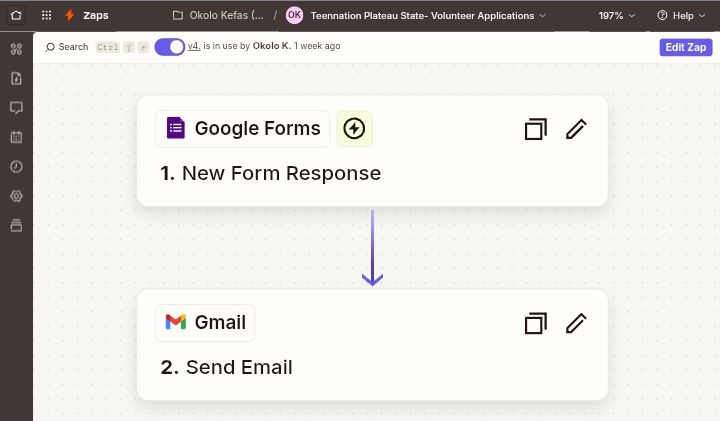Click the Help question mark icon
Viewport: 720px width, 421px height.
(x=662, y=16)
